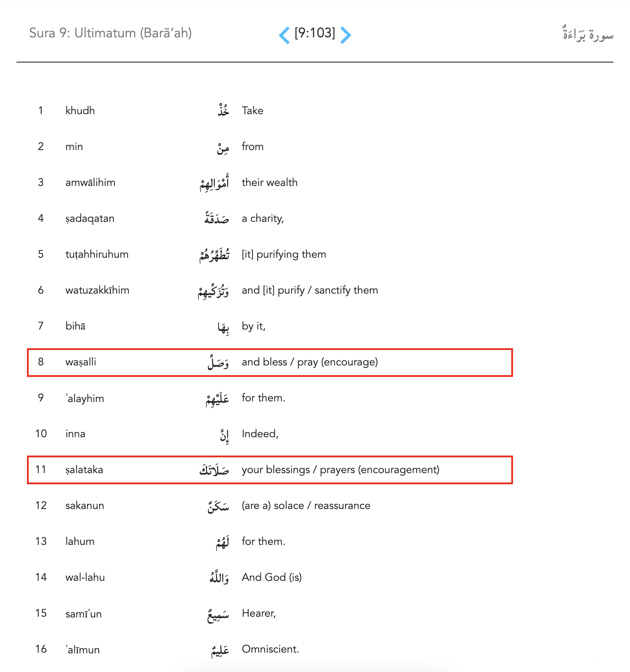Viewport: 630px width, 672px height.
Task: Click the Arabic word for ʿalayhim
Action: (x=217, y=398)
